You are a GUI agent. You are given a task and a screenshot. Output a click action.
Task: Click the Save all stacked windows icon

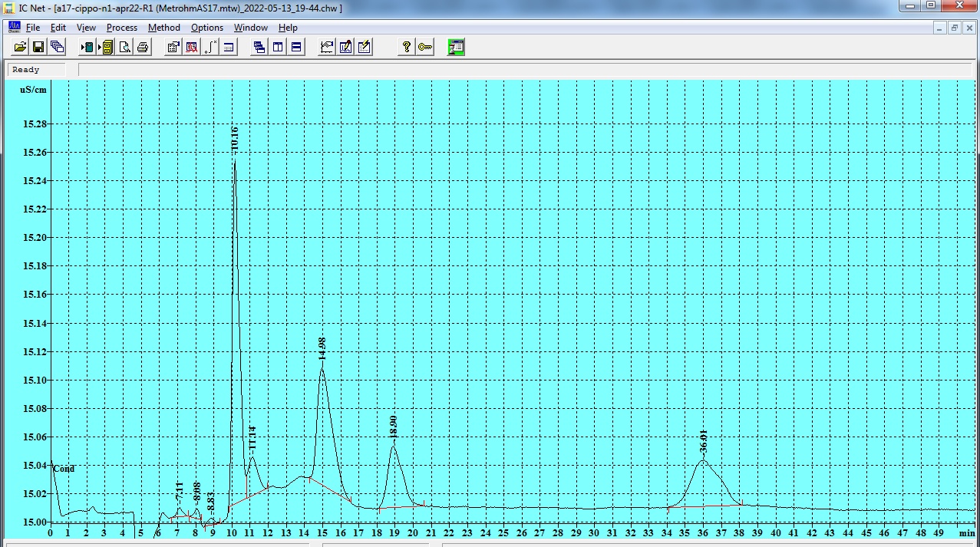coord(57,47)
